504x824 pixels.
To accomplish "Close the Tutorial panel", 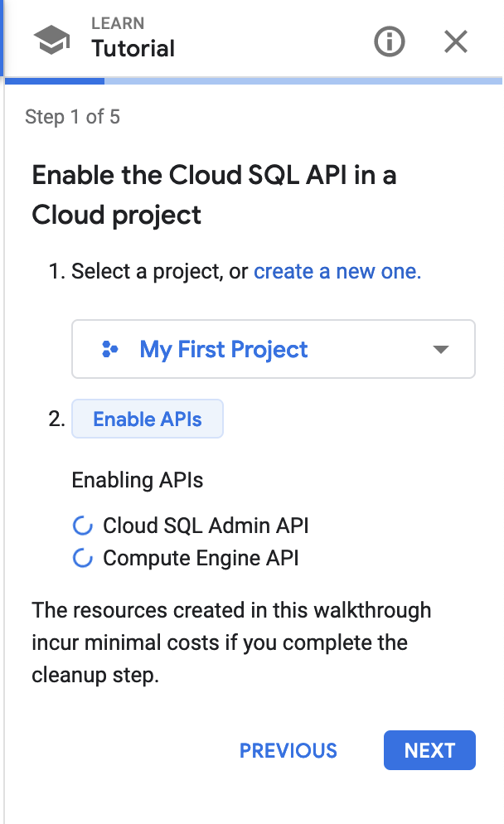I will [x=456, y=41].
